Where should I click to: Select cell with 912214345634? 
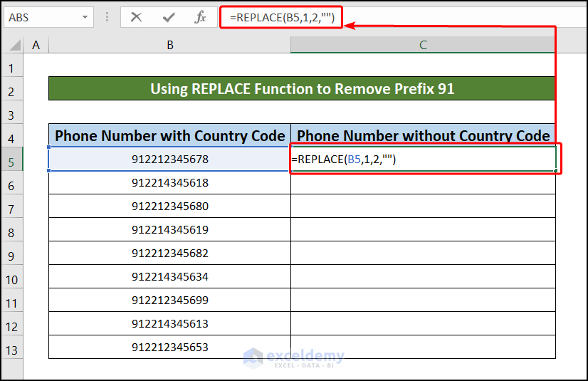point(170,276)
